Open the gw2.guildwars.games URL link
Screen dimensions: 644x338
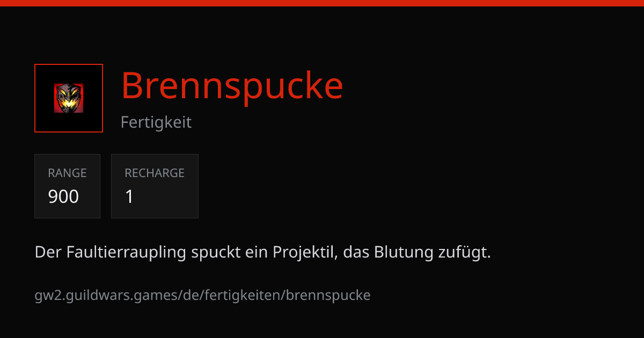pyautogui.click(x=203, y=295)
